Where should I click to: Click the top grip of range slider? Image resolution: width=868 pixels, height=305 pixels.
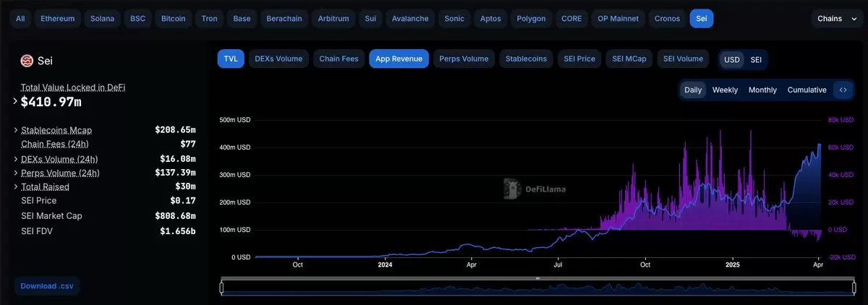[x=537, y=278]
